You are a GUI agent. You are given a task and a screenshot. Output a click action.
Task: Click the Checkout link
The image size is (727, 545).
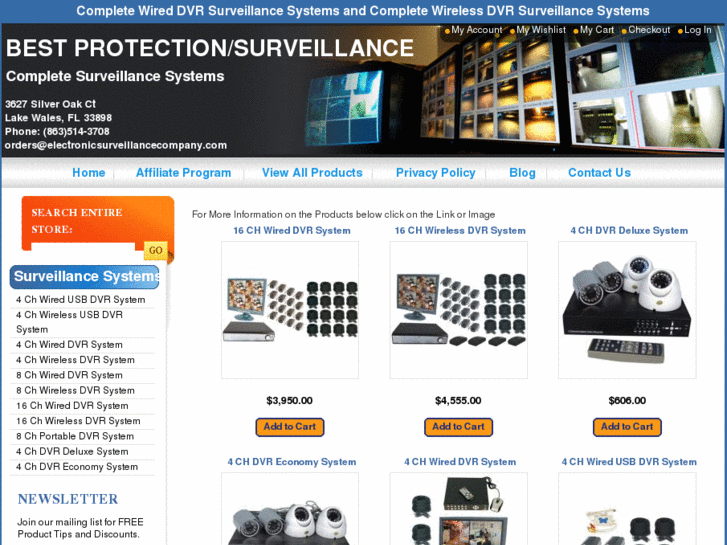click(649, 30)
